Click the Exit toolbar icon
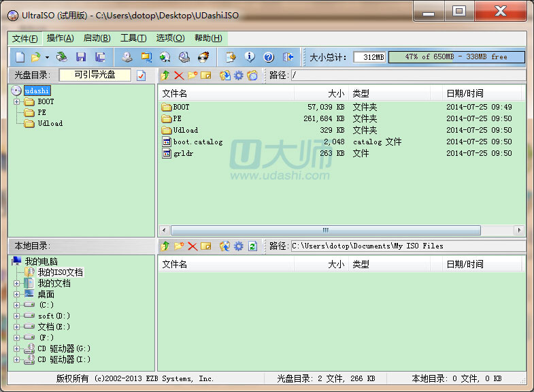This screenshot has width=534, height=392. click(x=288, y=57)
